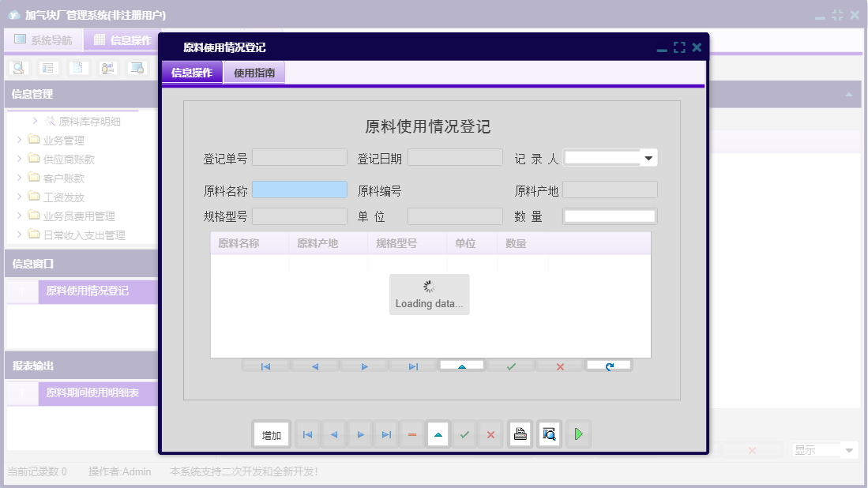Click the 增加 button

(271, 434)
